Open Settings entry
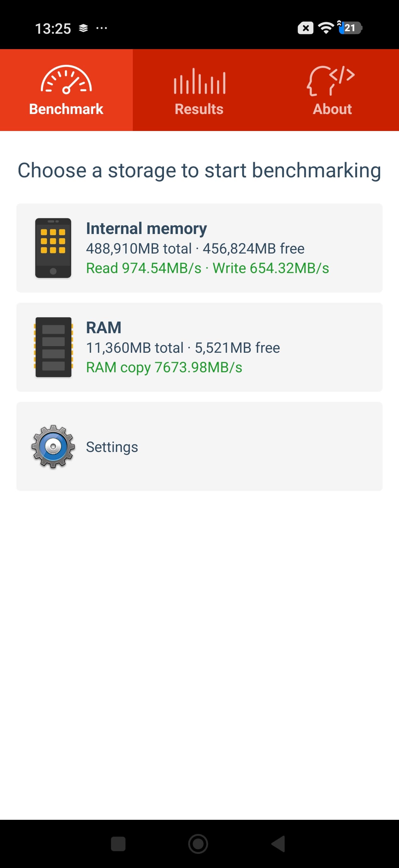 click(x=199, y=447)
